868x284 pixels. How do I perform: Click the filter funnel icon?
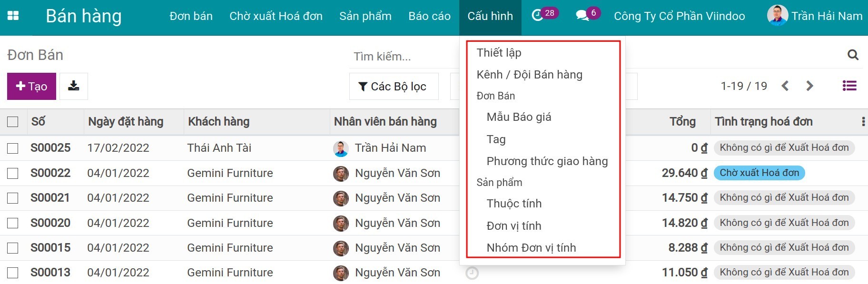pyautogui.click(x=363, y=86)
